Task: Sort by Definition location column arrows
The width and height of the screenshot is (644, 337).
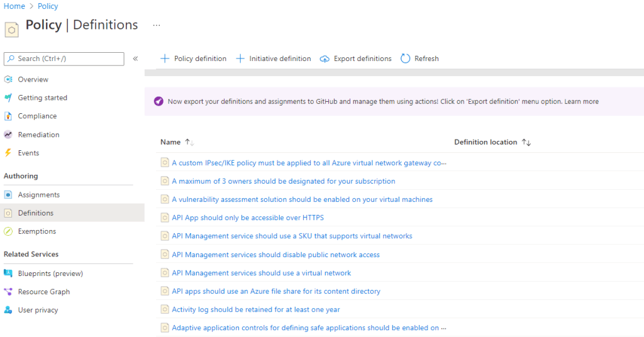Action: pos(526,143)
